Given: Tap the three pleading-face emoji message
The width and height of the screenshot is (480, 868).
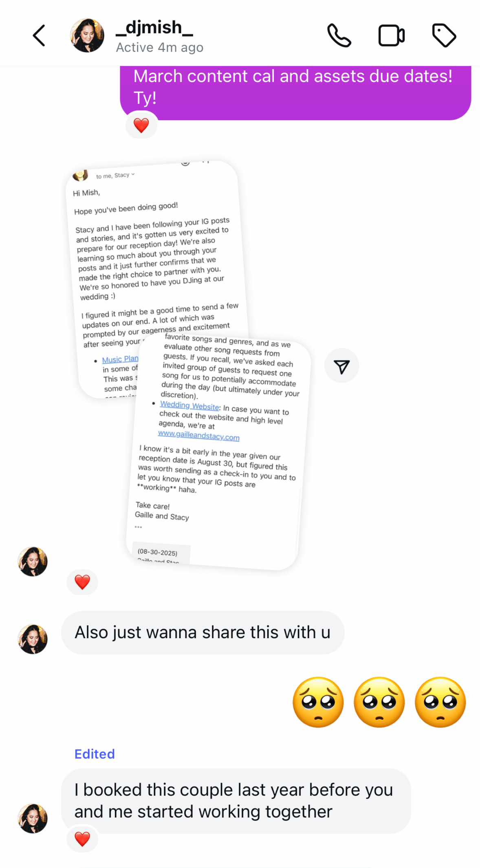Looking at the screenshot, I should point(379,702).
